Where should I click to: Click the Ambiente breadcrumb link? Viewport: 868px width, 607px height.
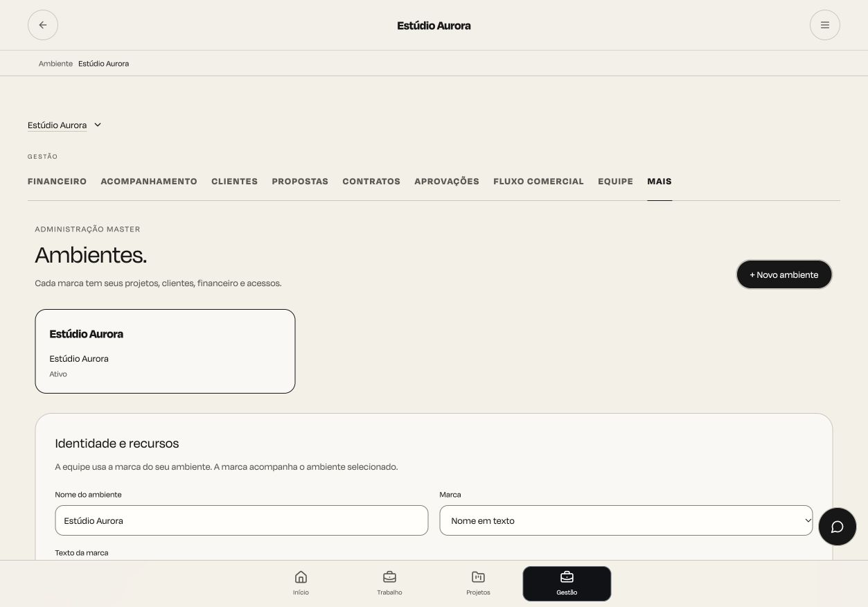coord(55,64)
